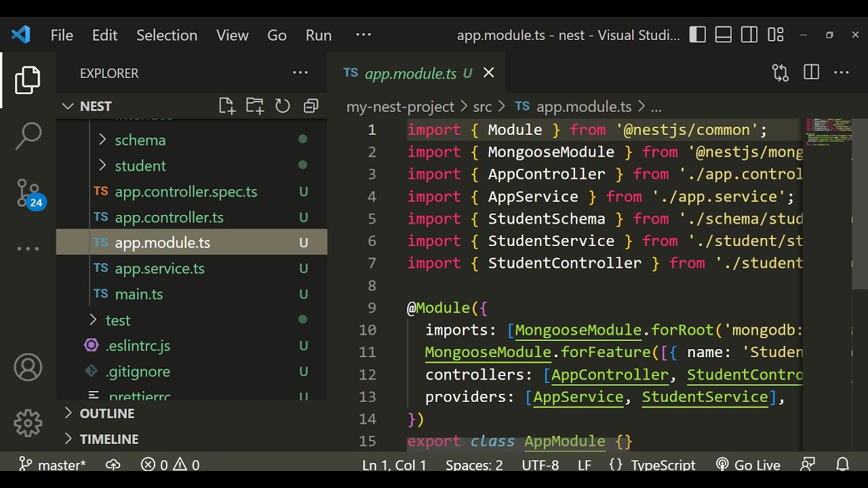Expand the TIMELINE section
The width and height of the screenshot is (868, 488).
108,439
